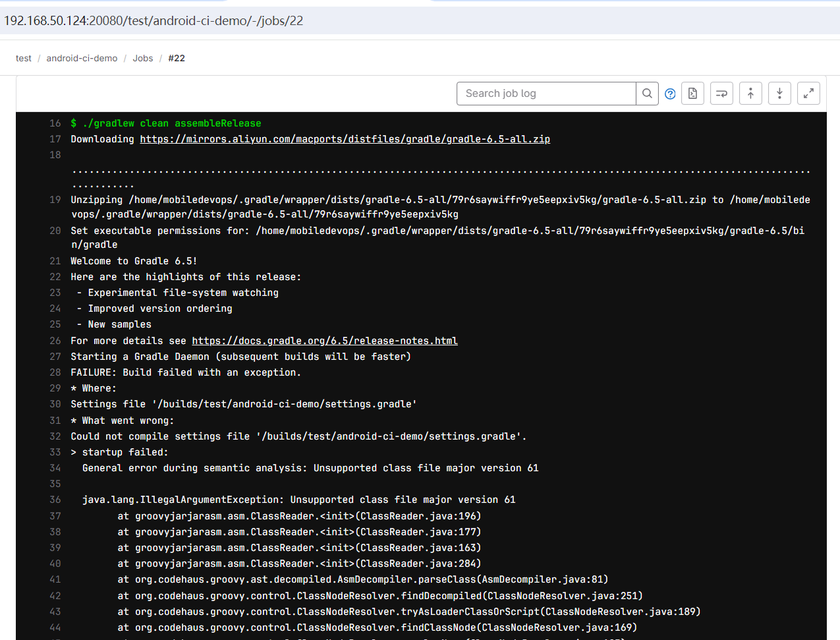
Task: Click line number 28 beside the FAILURE message
Action: [x=55, y=372]
